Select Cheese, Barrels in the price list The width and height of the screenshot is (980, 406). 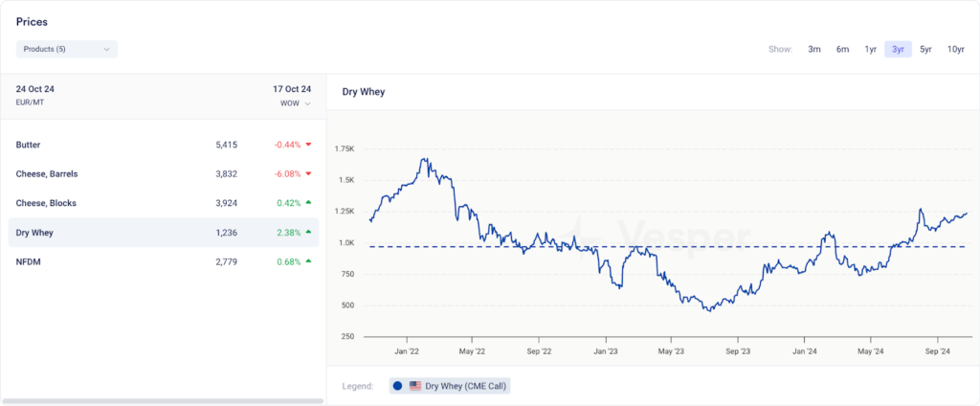(x=47, y=174)
